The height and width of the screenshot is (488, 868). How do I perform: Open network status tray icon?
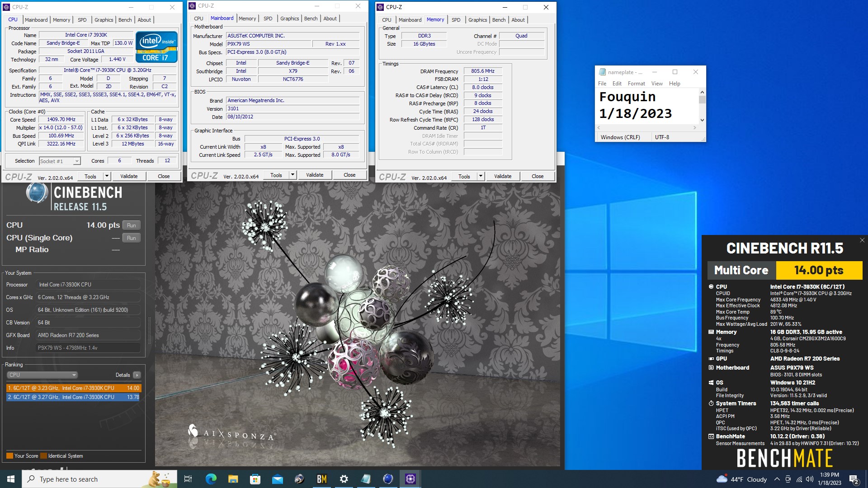tap(799, 479)
